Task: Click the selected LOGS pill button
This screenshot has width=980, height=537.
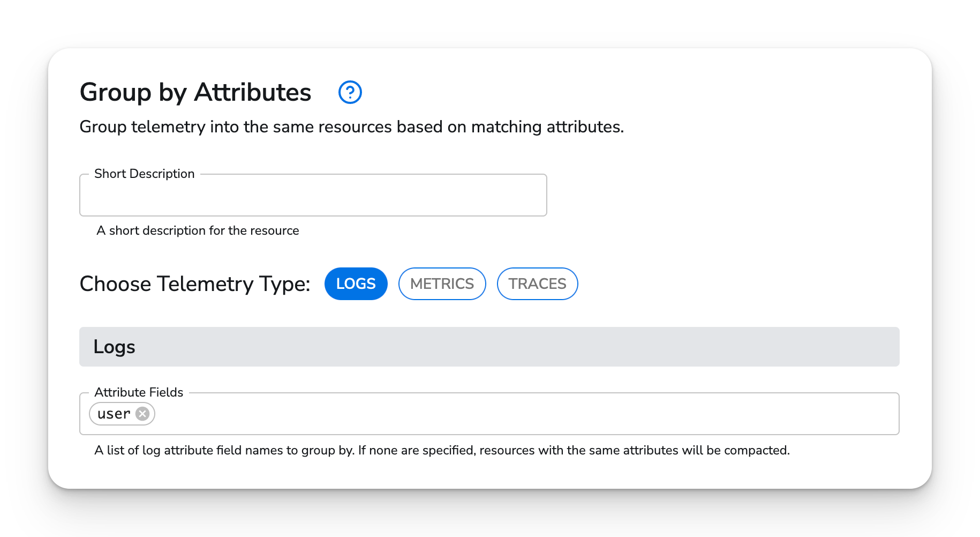Action: click(x=356, y=284)
